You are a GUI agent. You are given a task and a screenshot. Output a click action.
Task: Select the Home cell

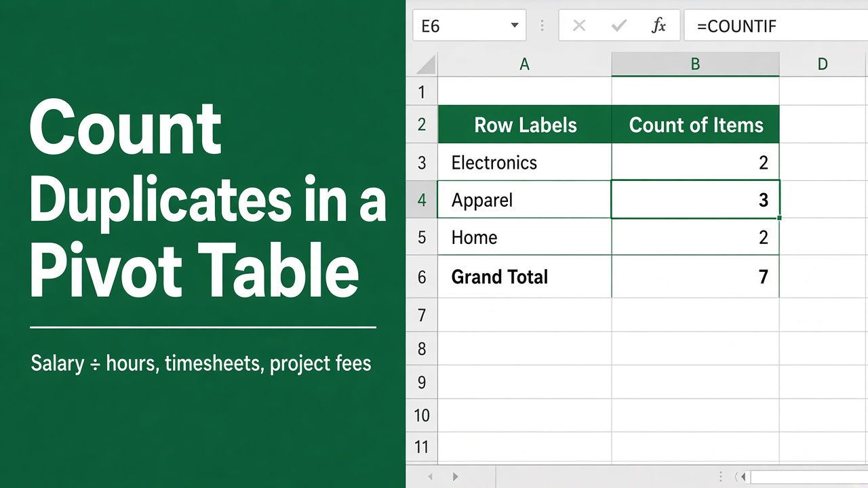525,237
